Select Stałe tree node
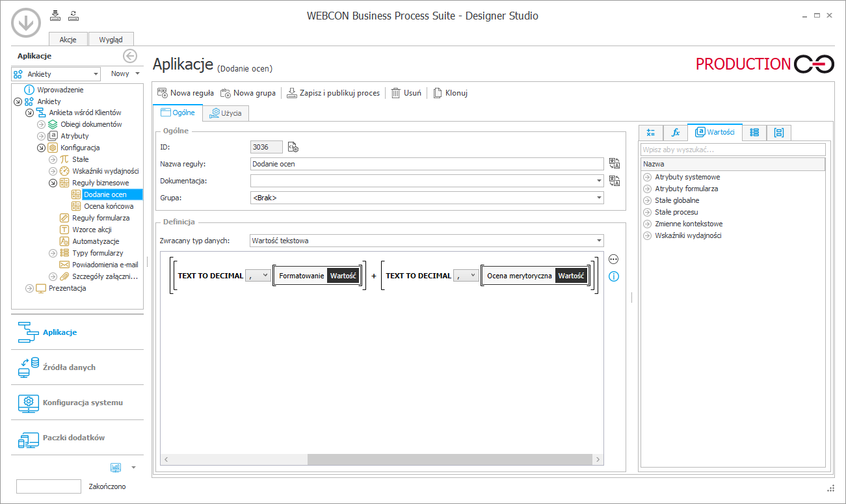 click(80, 159)
